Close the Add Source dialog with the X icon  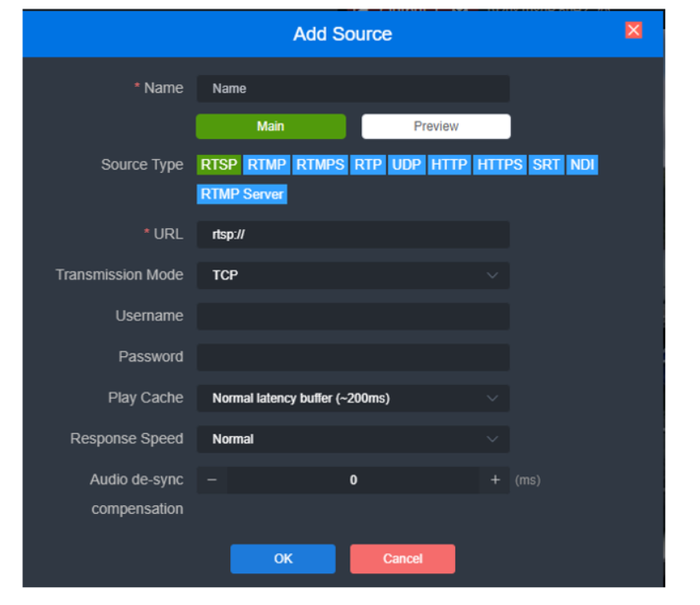pyautogui.click(x=633, y=31)
